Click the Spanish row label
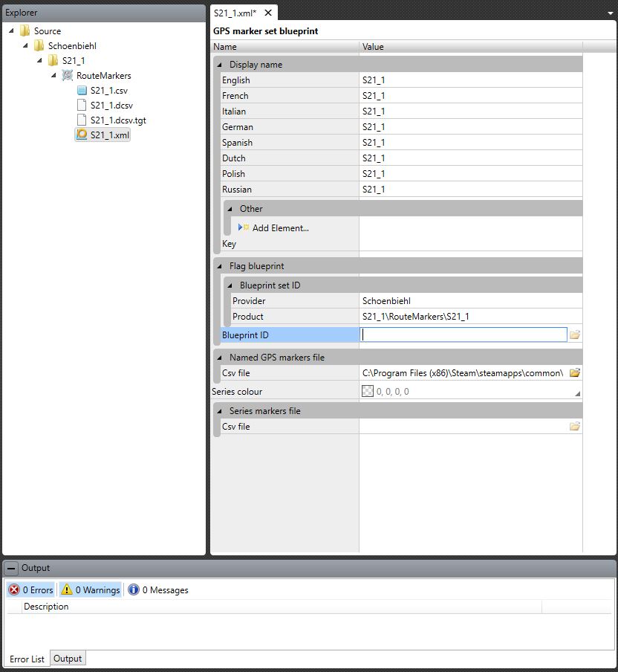Image resolution: width=618 pixels, height=672 pixels. [237, 142]
